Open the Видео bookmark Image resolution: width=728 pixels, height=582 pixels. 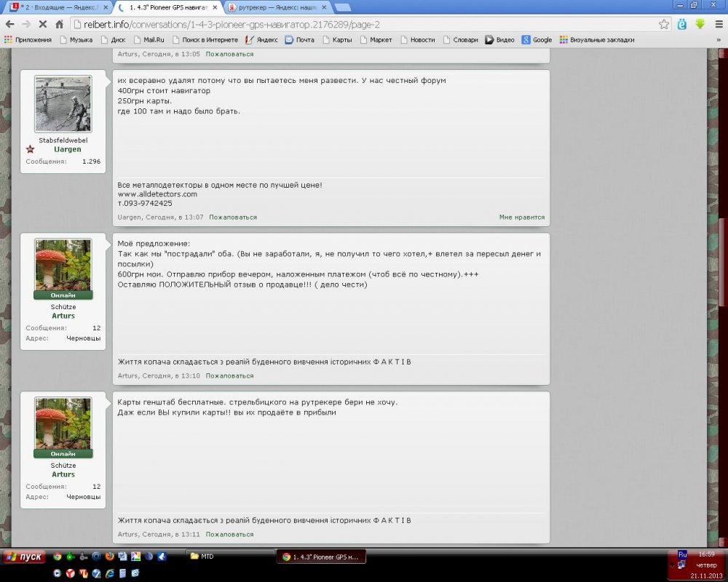pyautogui.click(x=500, y=40)
